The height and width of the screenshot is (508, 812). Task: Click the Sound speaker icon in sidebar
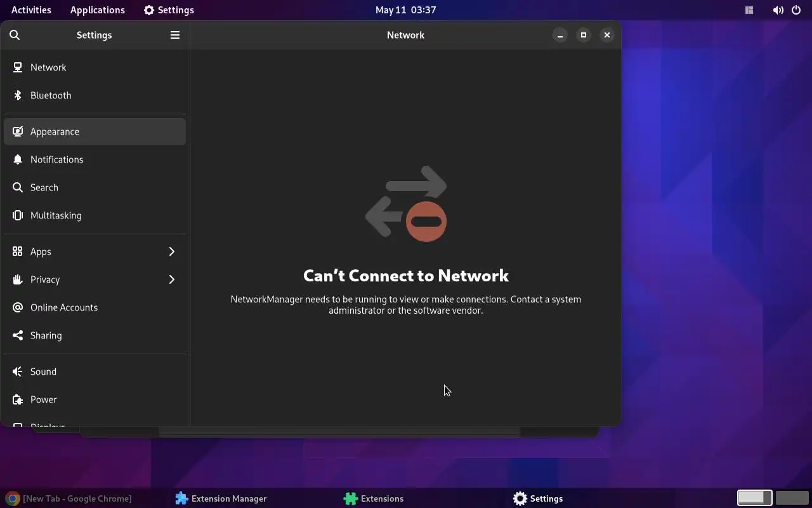(x=18, y=371)
